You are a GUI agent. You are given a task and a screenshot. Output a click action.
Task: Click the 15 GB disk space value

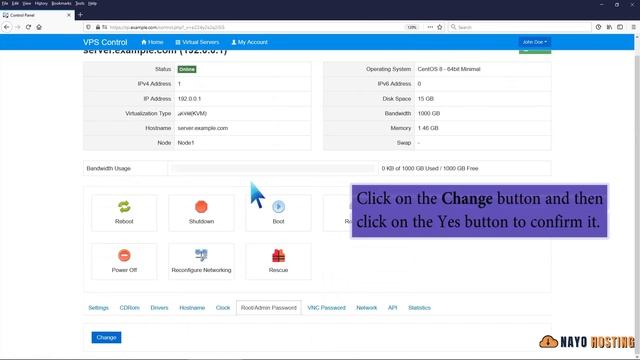(x=426, y=99)
